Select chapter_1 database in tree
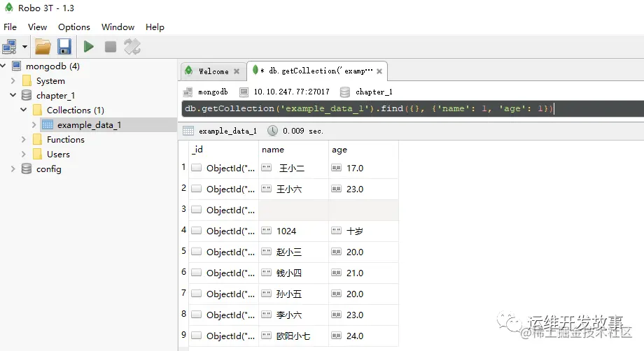This screenshot has height=351, width=644. (55, 96)
